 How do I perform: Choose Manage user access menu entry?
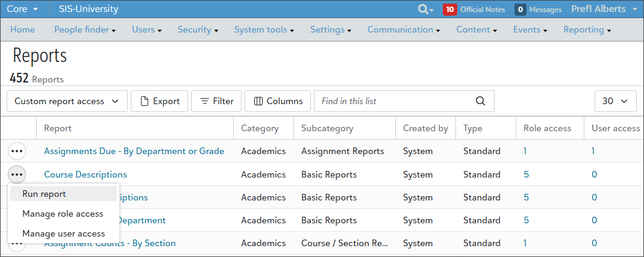(x=63, y=234)
